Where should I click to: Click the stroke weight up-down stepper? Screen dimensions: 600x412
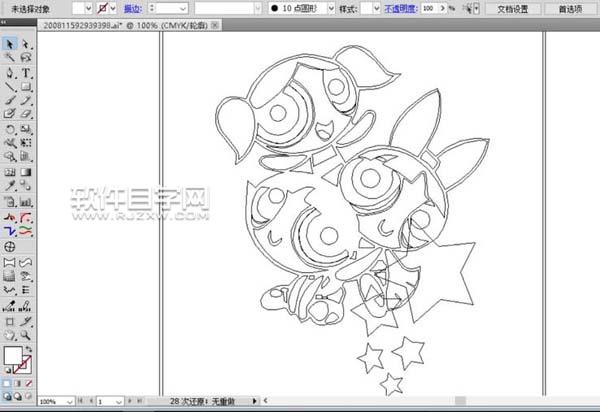click(x=152, y=8)
